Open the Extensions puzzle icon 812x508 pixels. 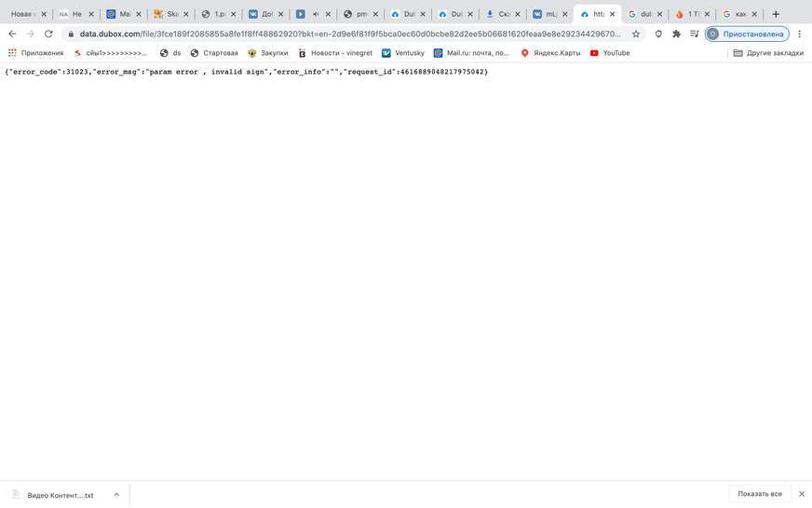(676, 34)
